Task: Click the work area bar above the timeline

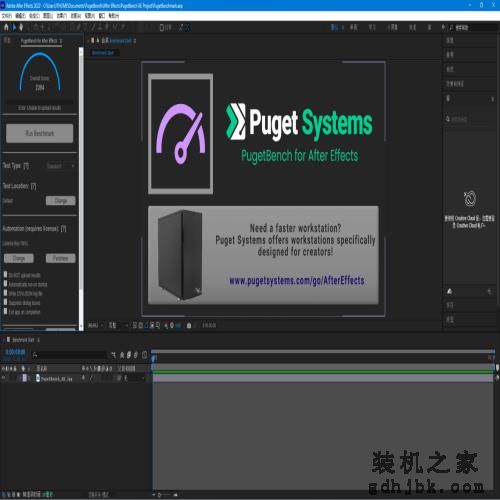Action: click(323, 352)
